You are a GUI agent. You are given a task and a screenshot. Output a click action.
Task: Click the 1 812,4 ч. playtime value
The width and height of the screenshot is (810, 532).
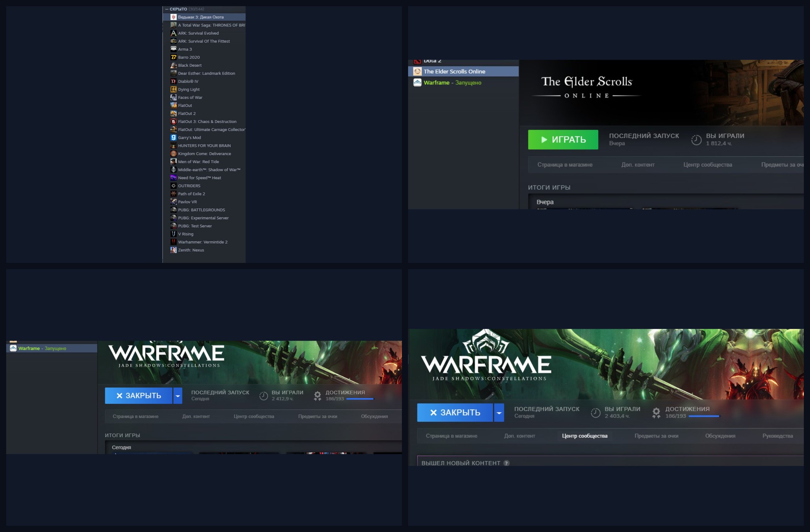click(719, 144)
